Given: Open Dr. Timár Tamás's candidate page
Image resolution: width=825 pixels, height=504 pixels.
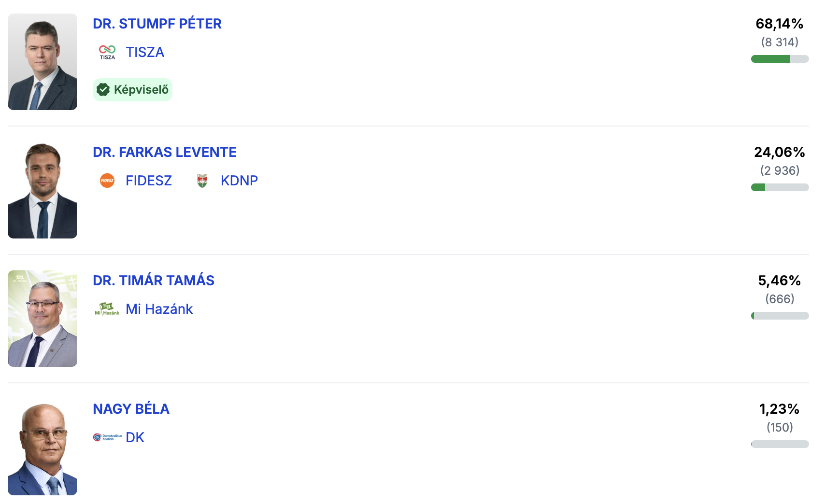Looking at the screenshot, I should click(153, 280).
